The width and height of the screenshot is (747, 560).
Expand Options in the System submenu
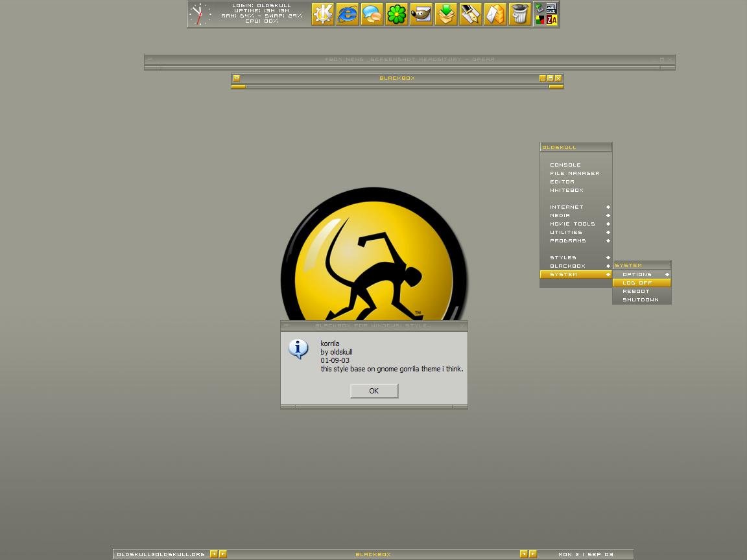pyautogui.click(x=642, y=274)
